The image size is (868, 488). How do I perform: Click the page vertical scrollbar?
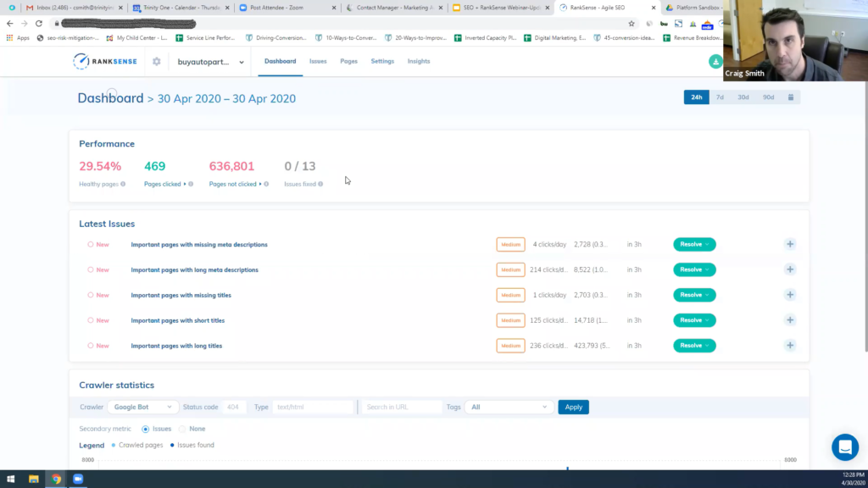(x=865, y=216)
